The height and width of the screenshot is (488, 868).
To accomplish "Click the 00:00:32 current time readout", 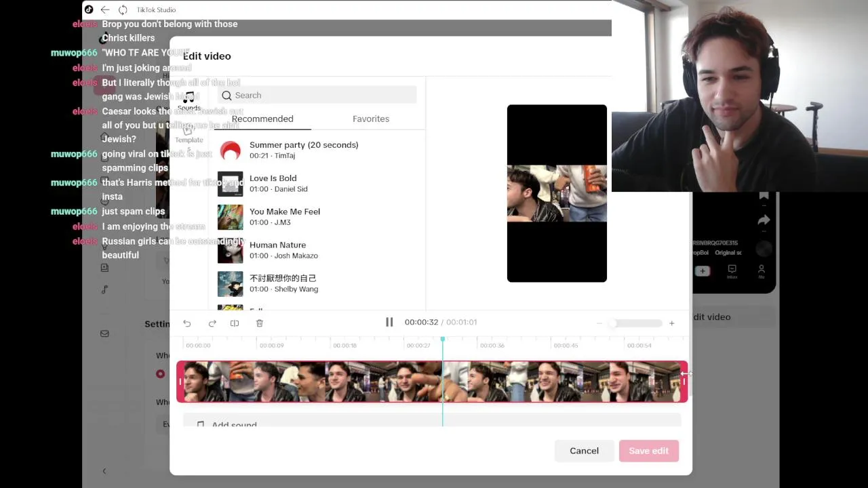I will pyautogui.click(x=421, y=322).
